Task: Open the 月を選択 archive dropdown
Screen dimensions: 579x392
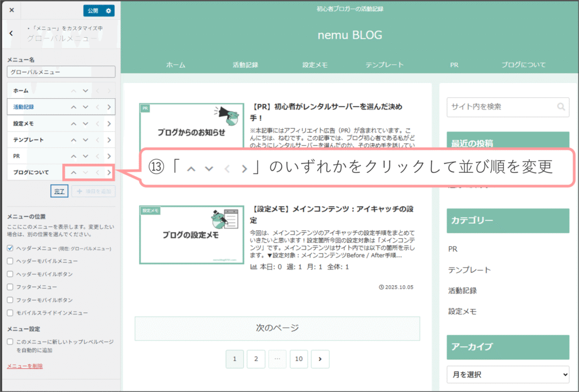Action: 508,374
